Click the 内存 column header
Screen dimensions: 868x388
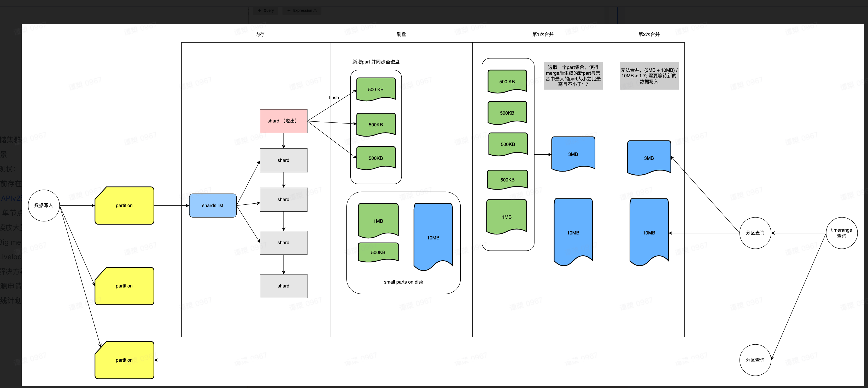[260, 34]
